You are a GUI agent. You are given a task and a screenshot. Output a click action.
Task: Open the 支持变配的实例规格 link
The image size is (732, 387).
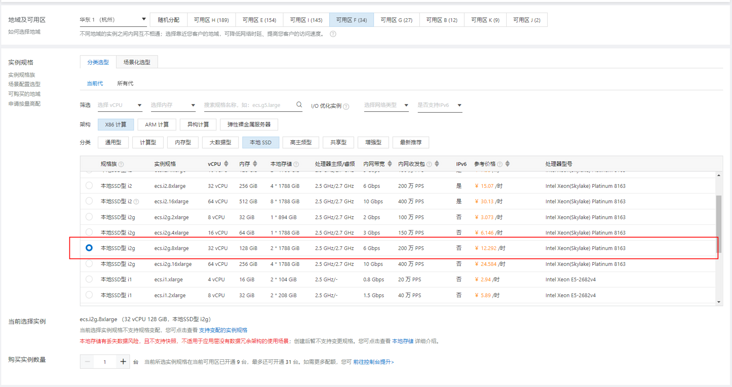click(223, 330)
